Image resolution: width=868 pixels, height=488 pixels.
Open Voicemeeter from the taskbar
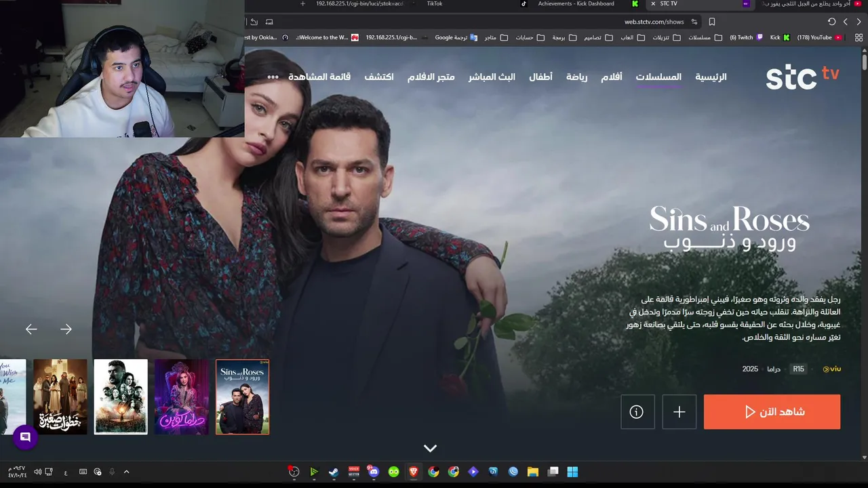(x=353, y=472)
